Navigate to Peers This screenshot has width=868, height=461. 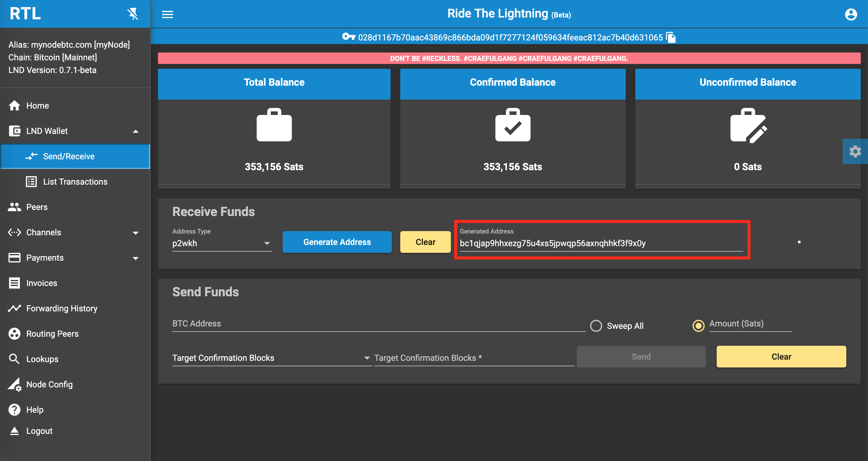point(75,207)
